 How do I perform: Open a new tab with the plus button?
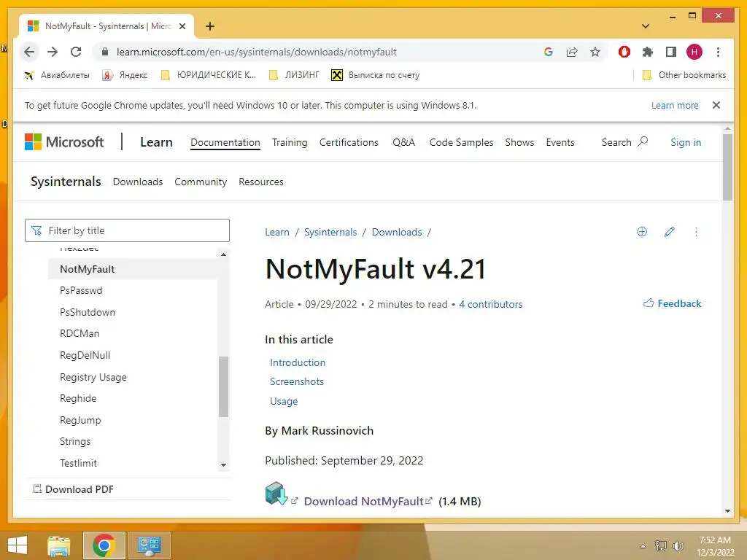tap(210, 26)
